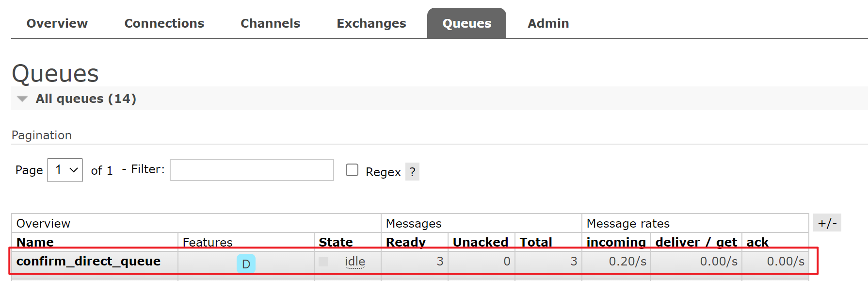Select the Queues tab
The height and width of the screenshot is (281, 868).
(466, 23)
